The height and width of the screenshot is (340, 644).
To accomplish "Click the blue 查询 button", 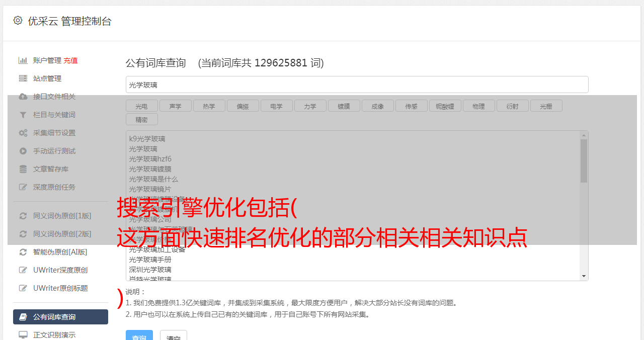I will coord(139,336).
